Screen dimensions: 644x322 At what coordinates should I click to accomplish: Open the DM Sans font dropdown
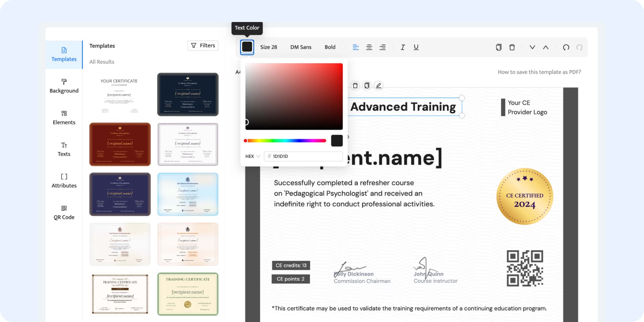coord(301,47)
